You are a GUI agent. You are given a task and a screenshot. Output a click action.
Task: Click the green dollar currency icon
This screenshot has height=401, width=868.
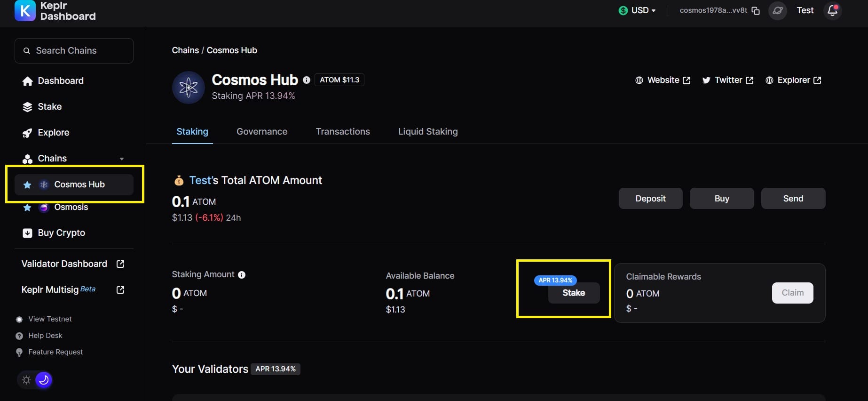[x=623, y=10]
